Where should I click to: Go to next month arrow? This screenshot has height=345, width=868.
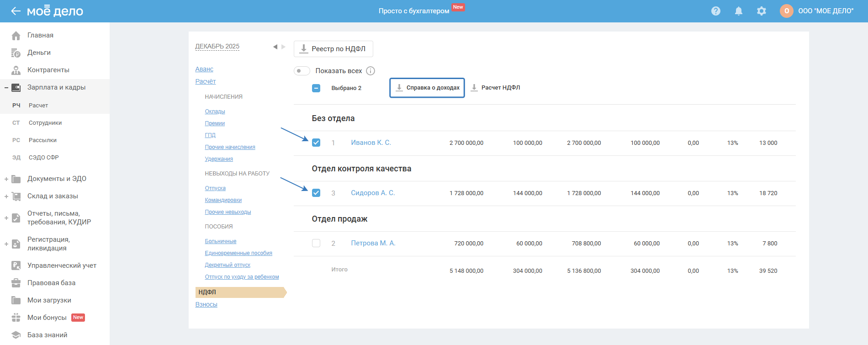click(x=283, y=47)
